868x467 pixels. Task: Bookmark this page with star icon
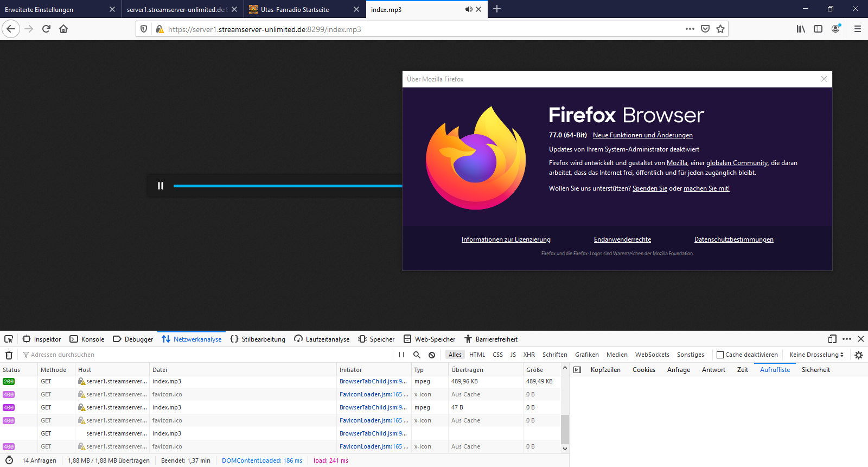(x=720, y=29)
